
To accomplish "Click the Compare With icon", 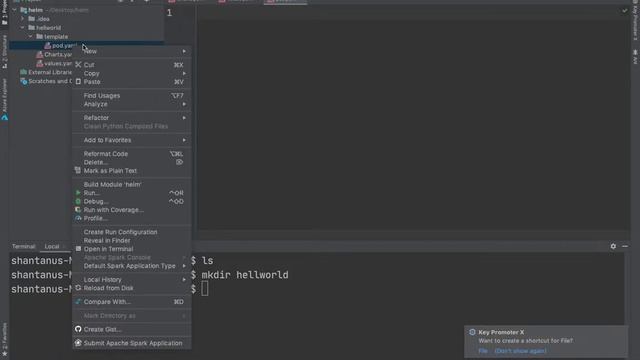I will [x=78, y=302].
